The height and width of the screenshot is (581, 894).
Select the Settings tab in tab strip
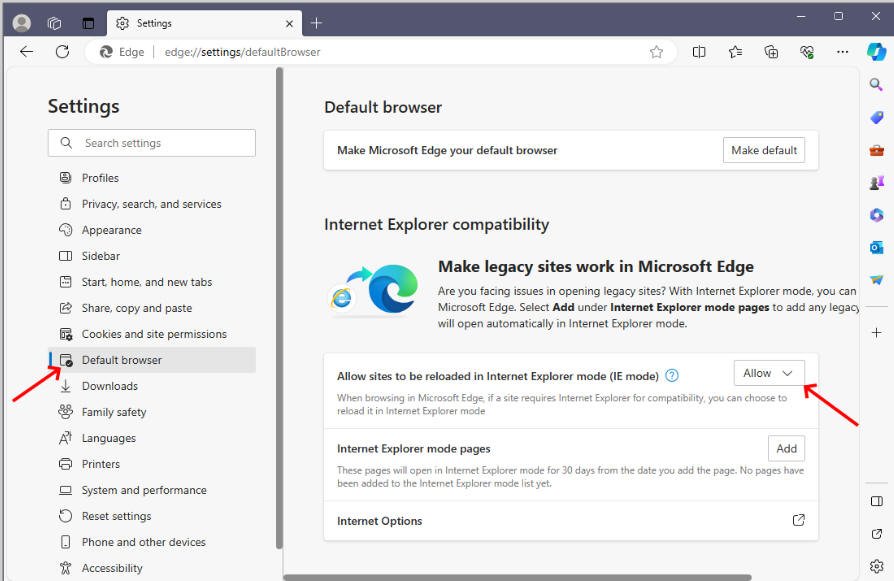204,23
